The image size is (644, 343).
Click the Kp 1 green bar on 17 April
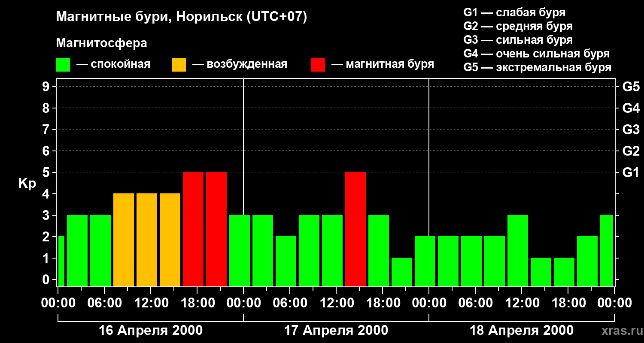[x=402, y=272]
